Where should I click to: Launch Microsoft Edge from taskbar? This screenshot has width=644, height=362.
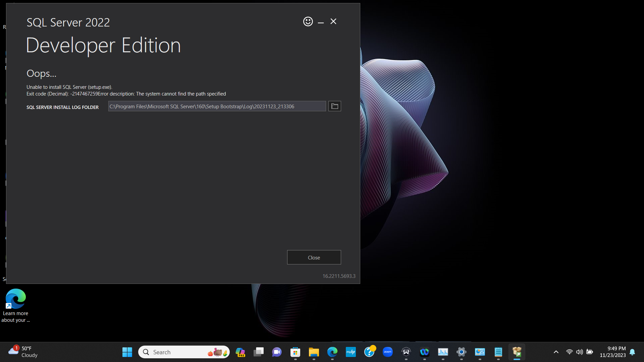[332, 352]
